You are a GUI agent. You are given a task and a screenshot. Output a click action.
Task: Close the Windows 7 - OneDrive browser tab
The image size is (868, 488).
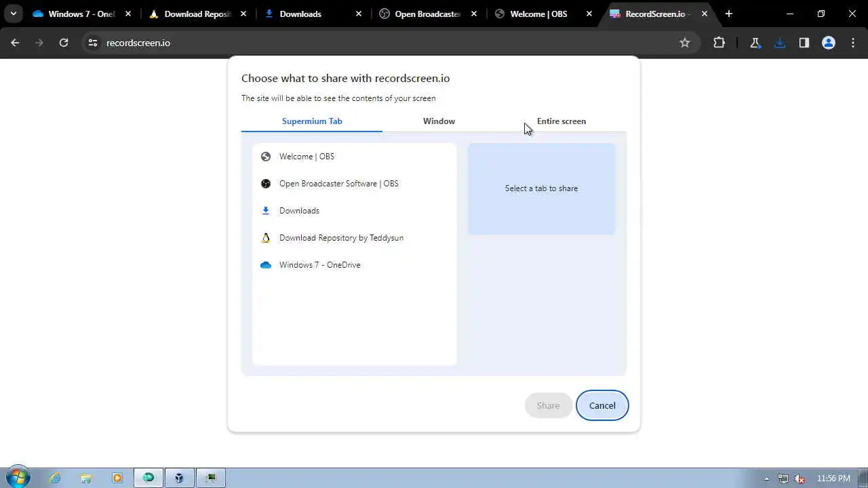pyautogui.click(x=128, y=14)
